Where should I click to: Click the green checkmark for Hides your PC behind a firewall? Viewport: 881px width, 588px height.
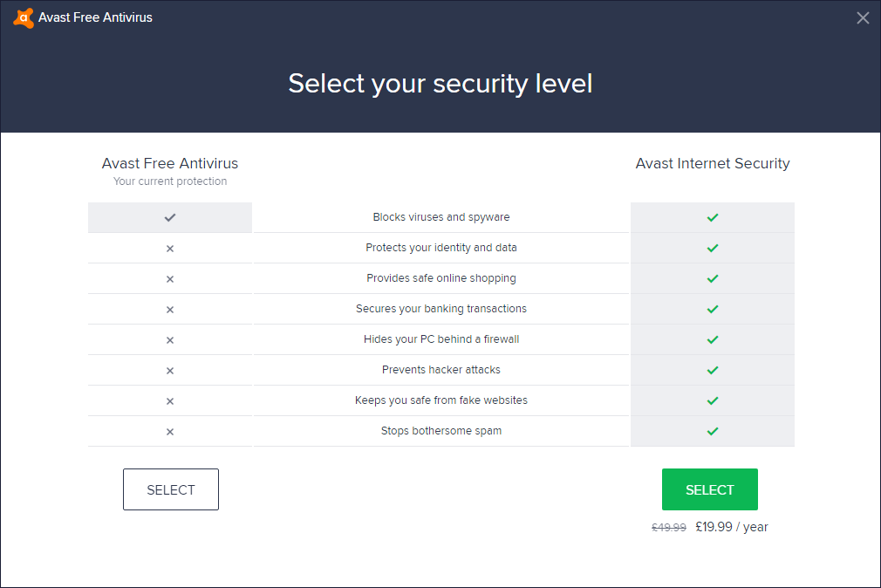pyautogui.click(x=713, y=339)
